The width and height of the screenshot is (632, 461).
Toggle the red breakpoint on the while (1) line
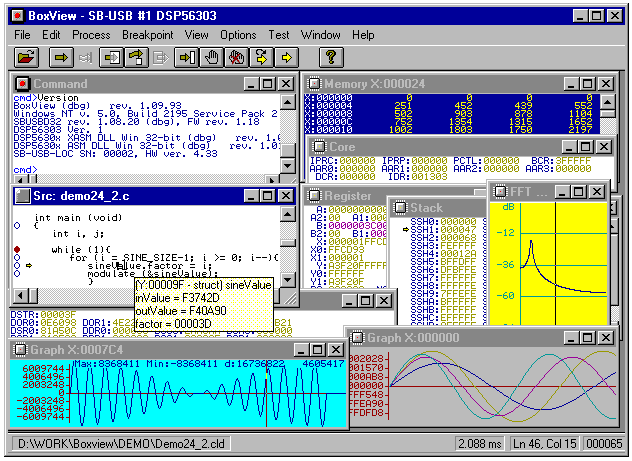coord(17,249)
